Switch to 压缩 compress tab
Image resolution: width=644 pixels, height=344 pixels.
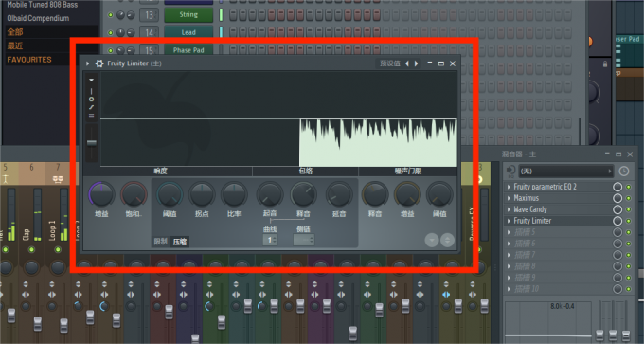coord(180,242)
